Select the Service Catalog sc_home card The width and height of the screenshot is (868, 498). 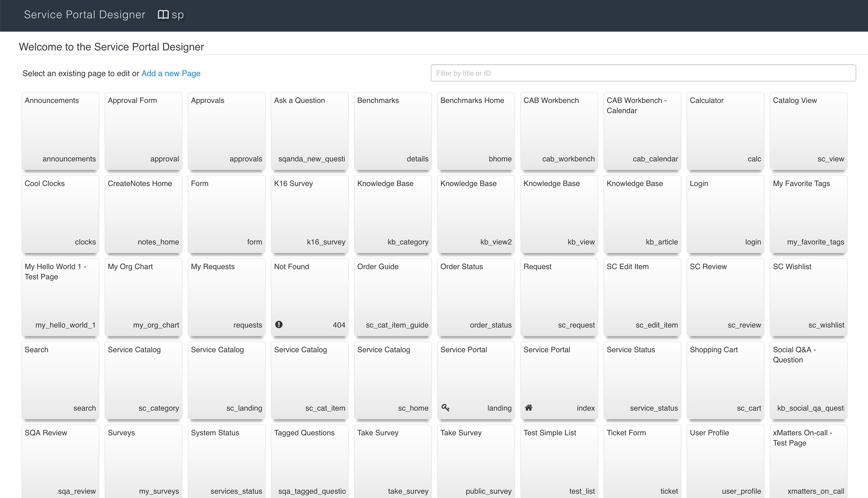[393, 380]
